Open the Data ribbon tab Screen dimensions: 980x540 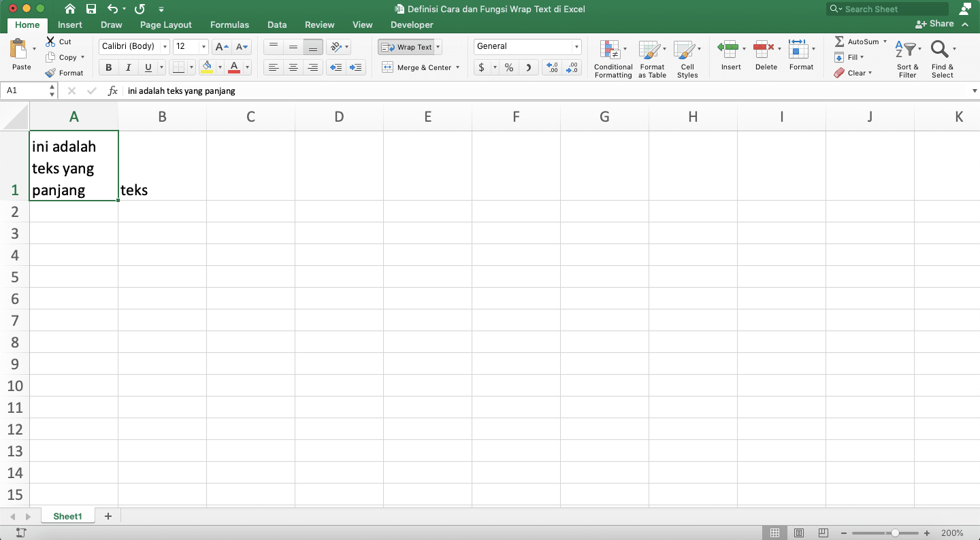pos(277,24)
